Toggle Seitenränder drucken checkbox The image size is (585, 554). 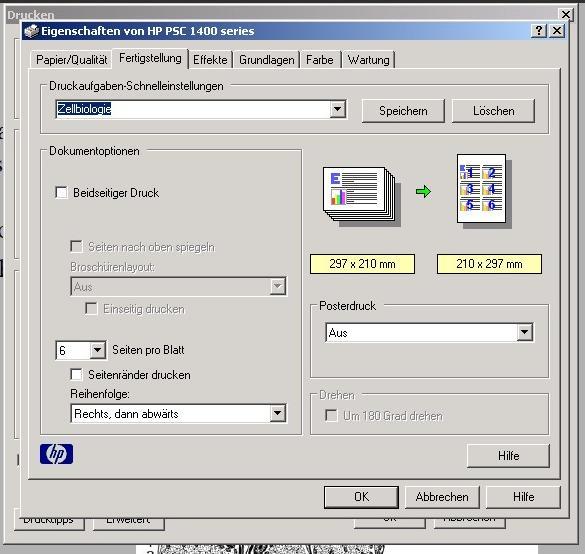[76, 375]
